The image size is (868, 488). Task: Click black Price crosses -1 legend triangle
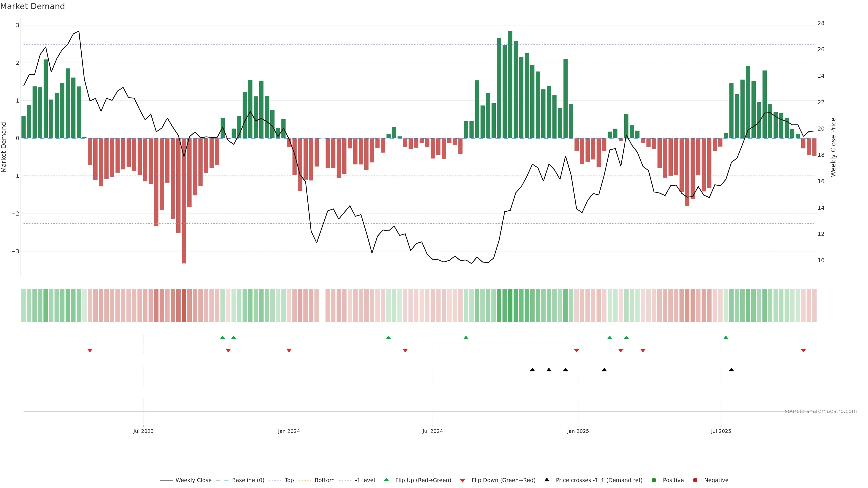(547, 480)
